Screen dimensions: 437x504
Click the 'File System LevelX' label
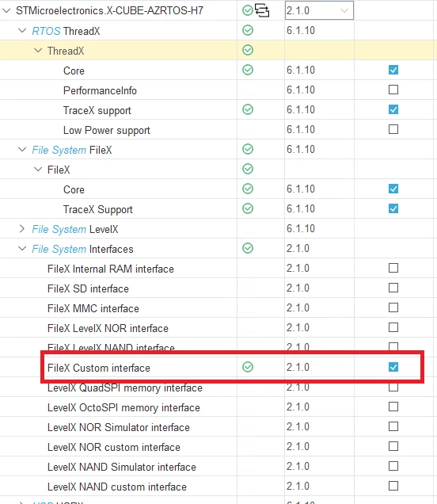pos(75,230)
